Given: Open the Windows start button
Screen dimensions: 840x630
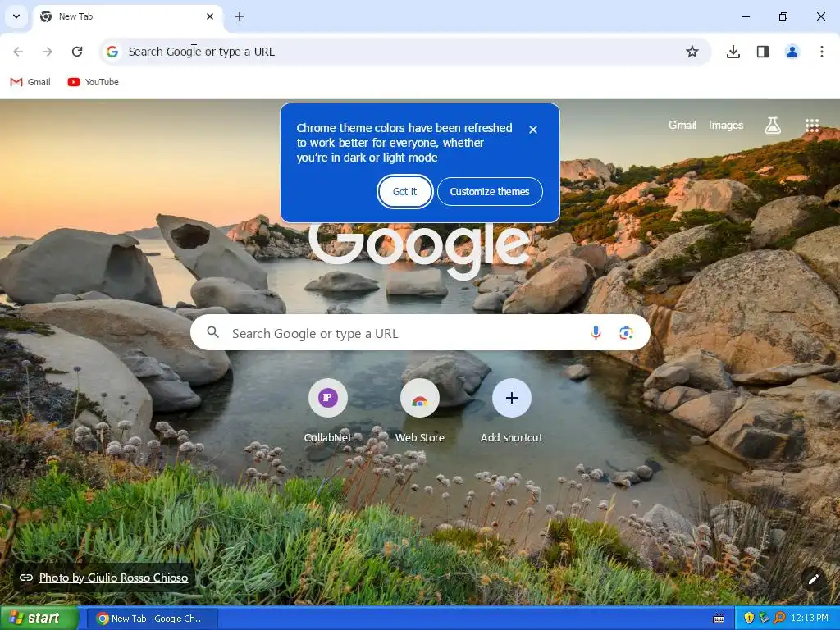Looking at the screenshot, I should point(39,619).
